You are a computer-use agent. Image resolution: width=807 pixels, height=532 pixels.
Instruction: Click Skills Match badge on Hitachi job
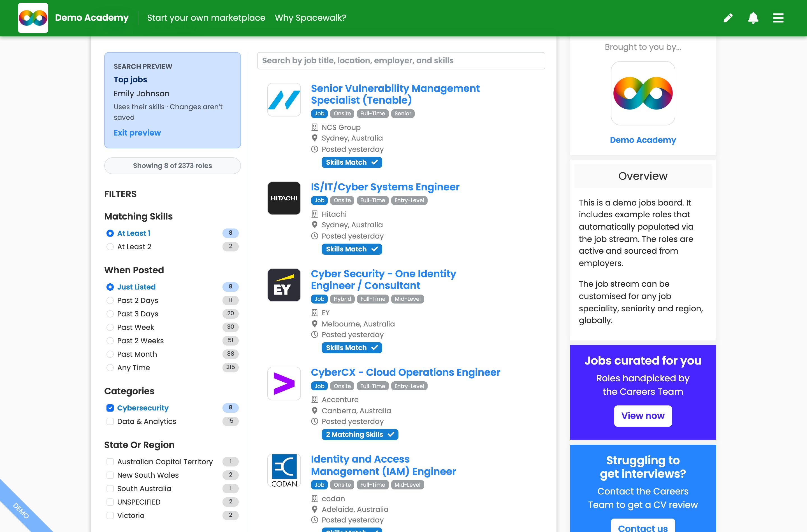click(352, 249)
